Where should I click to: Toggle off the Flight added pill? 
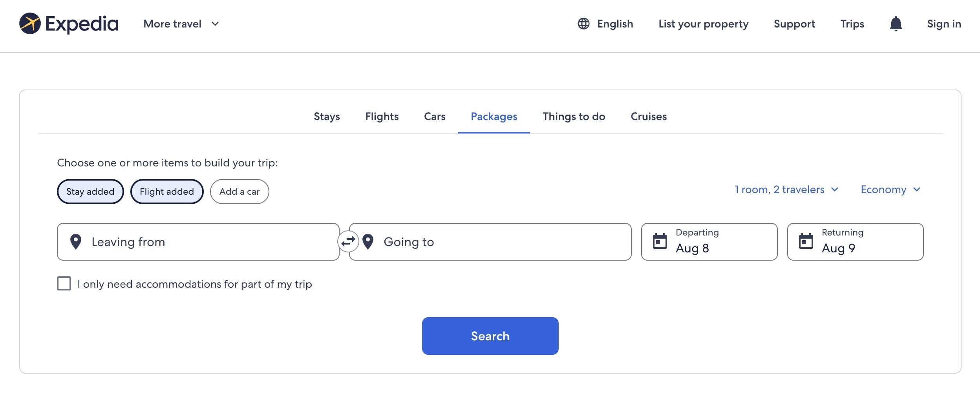pos(167,192)
